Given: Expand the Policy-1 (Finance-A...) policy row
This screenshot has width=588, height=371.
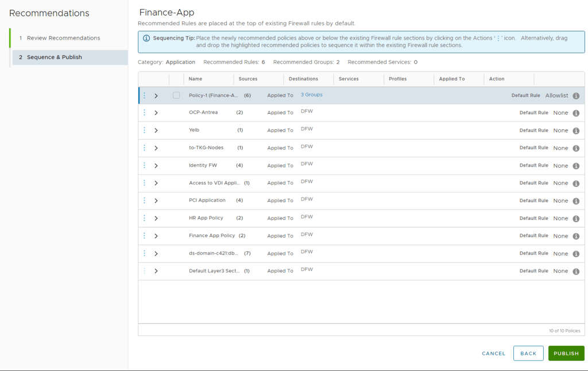Looking at the screenshot, I should [x=156, y=96].
